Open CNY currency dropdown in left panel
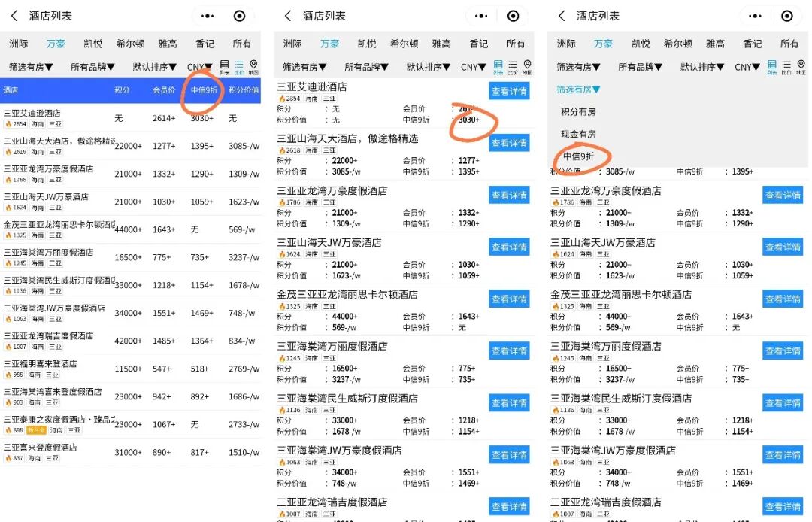 click(x=200, y=67)
